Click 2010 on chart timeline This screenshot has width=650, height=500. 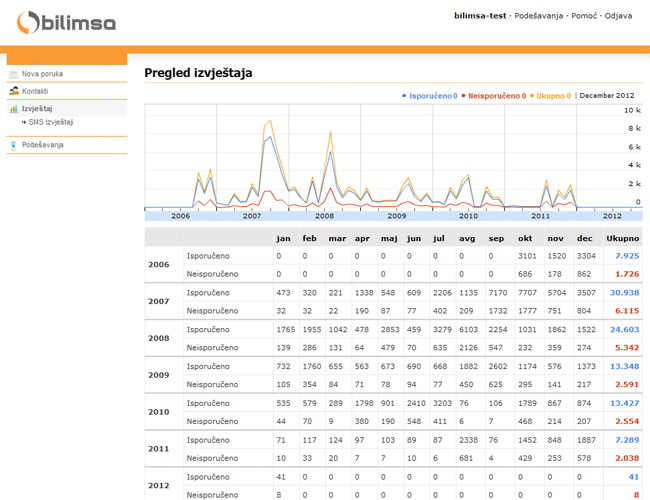click(x=468, y=216)
